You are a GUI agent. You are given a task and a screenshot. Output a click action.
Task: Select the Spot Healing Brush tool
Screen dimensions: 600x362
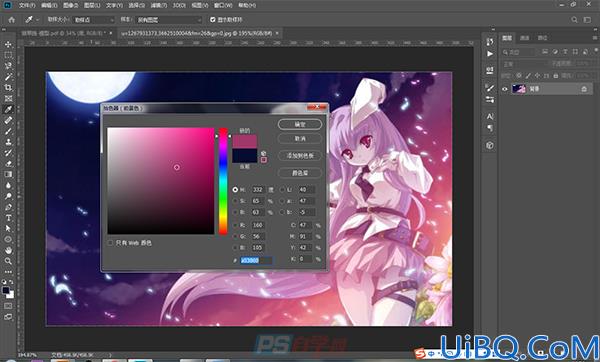pos(8,120)
